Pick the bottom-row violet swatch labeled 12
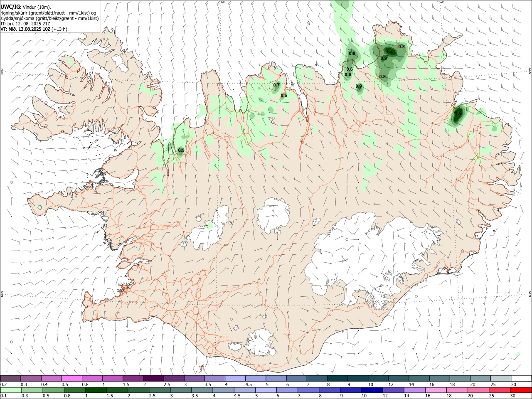 coord(393,390)
